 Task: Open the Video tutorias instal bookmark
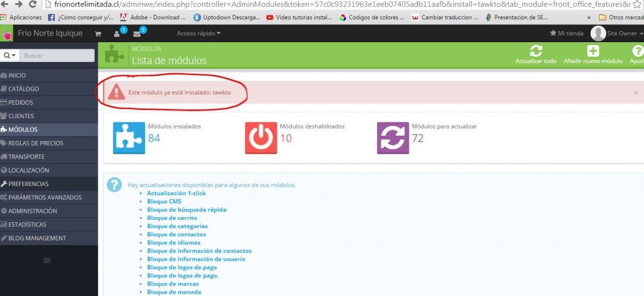(x=299, y=18)
